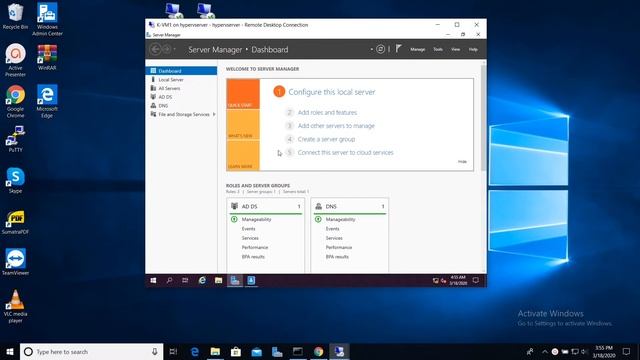640x360 pixels.
Task: Open Recycle Bin desktop icon
Action: pyautogui.click(x=15, y=16)
